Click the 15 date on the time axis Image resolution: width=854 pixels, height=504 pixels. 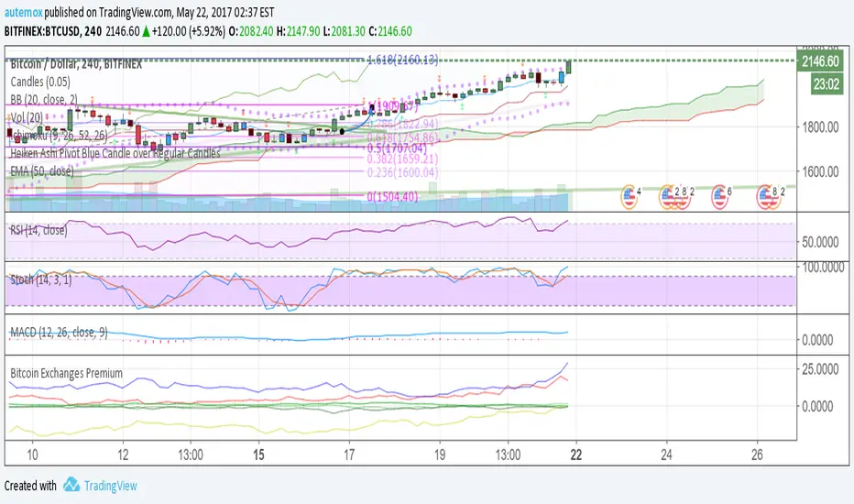[258, 455]
